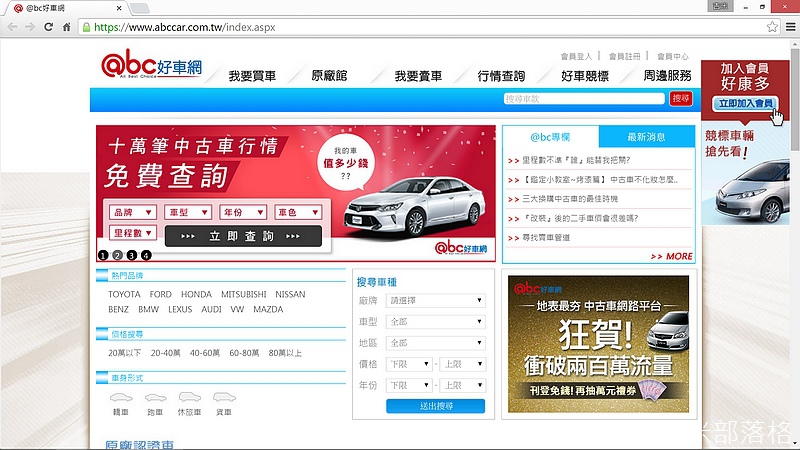Show banner slide 1
Viewport: 800px width, 450px height.
103,255
